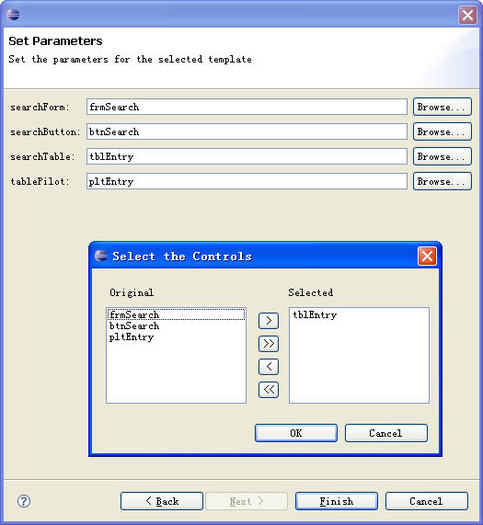Go Back to previous wizard page
Viewport: 483px width, 525px height.
point(162,501)
